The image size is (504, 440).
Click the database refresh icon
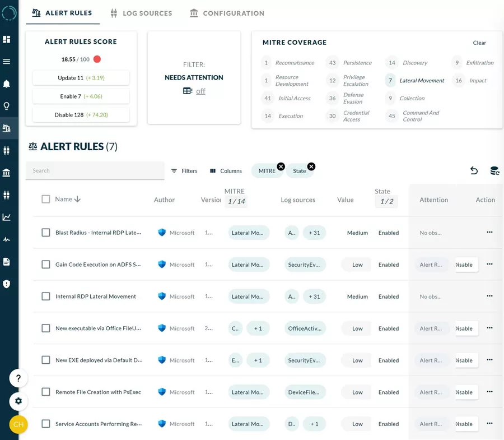click(494, 170)
